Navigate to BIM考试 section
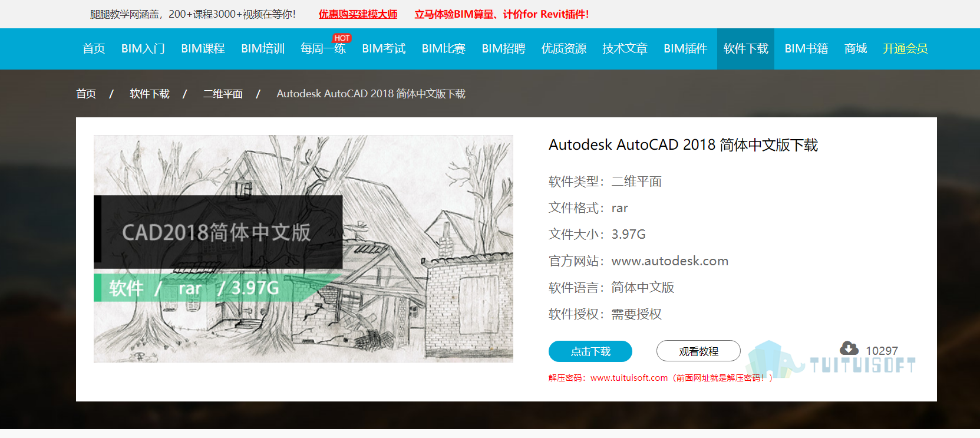Viewport: 980px width, 438px height. (384, 48)
